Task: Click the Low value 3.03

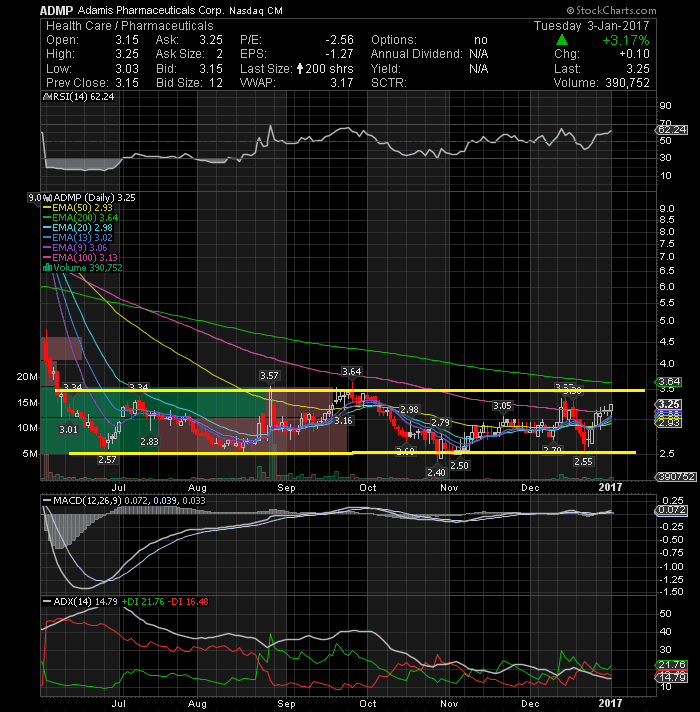Action: click(127, 69)
